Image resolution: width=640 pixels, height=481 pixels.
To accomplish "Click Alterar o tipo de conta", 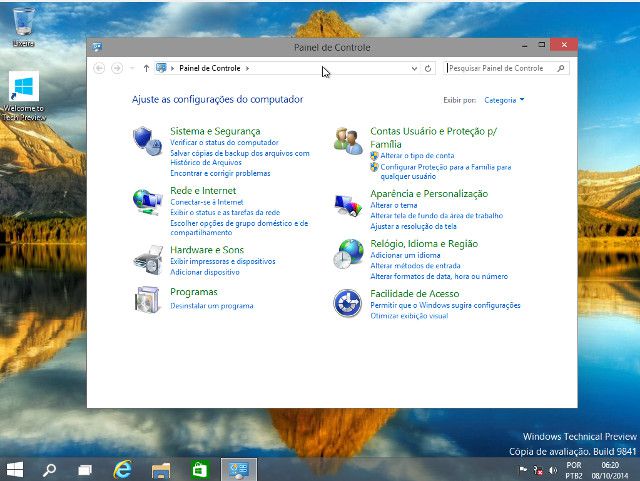I will 417,156.
